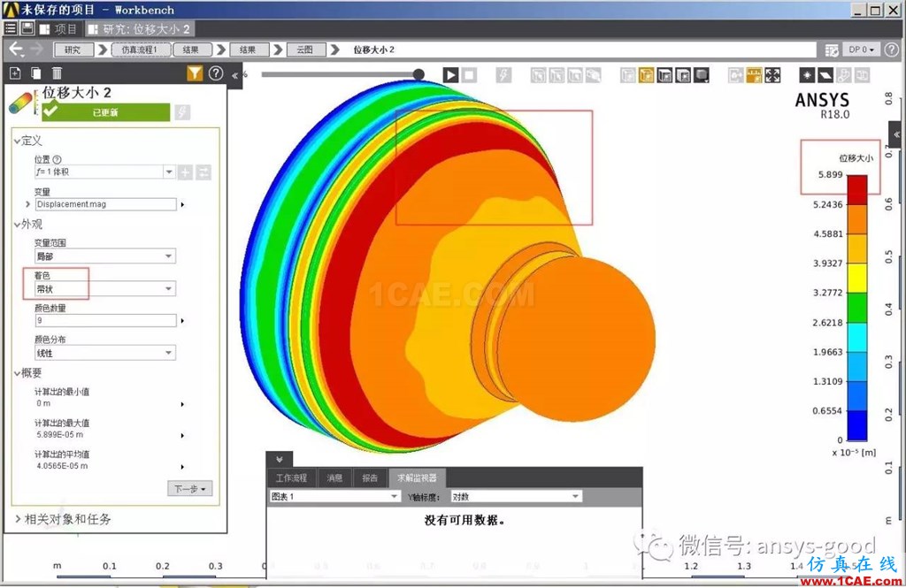This screenshot has height=588, width=906.
Task: Open the Y轴标度 对数 dropdown
Action: click(516, 497)
